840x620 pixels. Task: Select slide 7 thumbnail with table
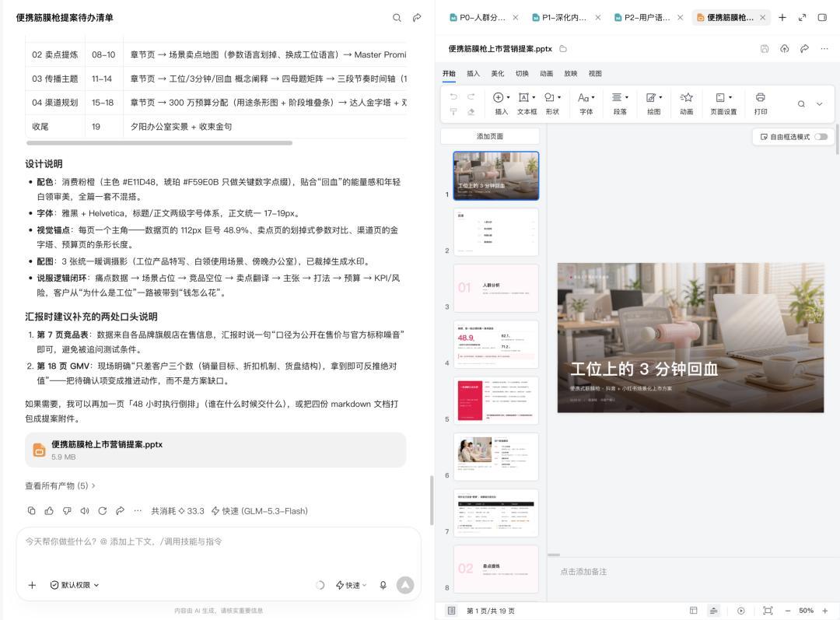[x=496, y=513]
